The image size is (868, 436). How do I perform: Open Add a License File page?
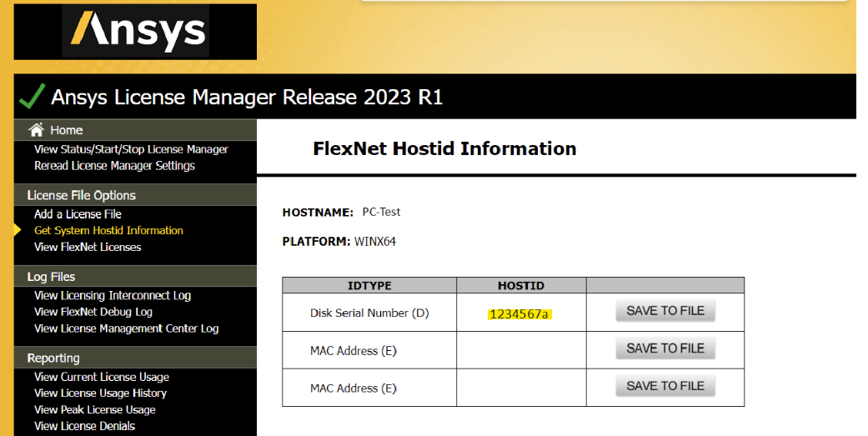[78, 214]
